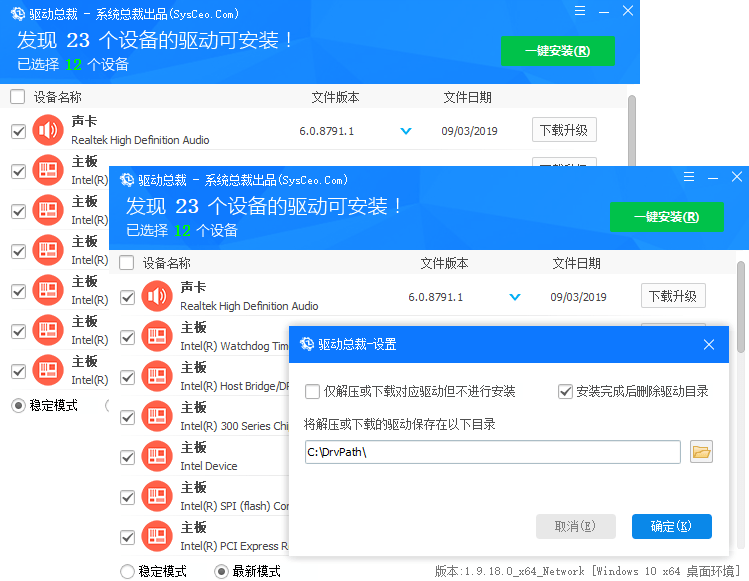Image resolution: width=749 pixels, height=581 pixels.
Task: Click 文件版本 column header in back window
Action: (x=335, y=97)
